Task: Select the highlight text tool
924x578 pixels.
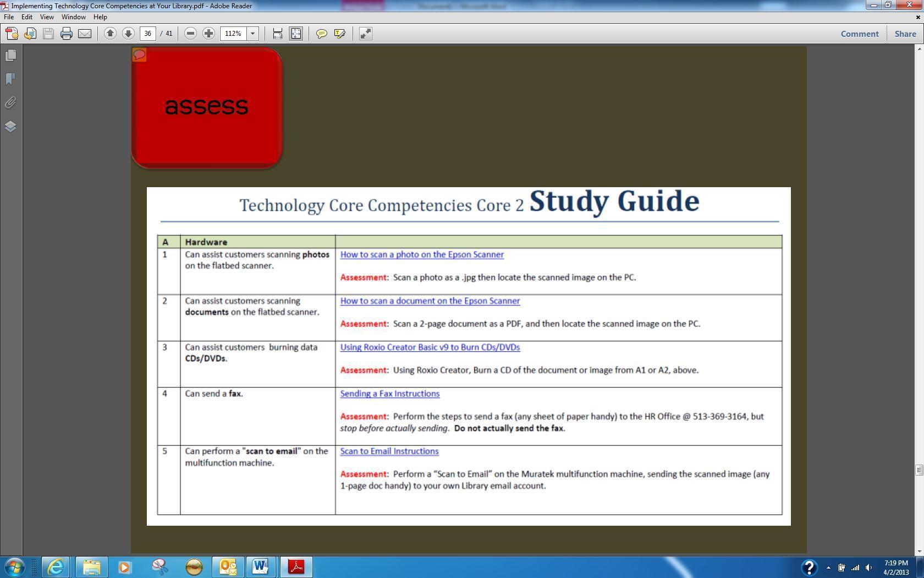Action: 340,34
